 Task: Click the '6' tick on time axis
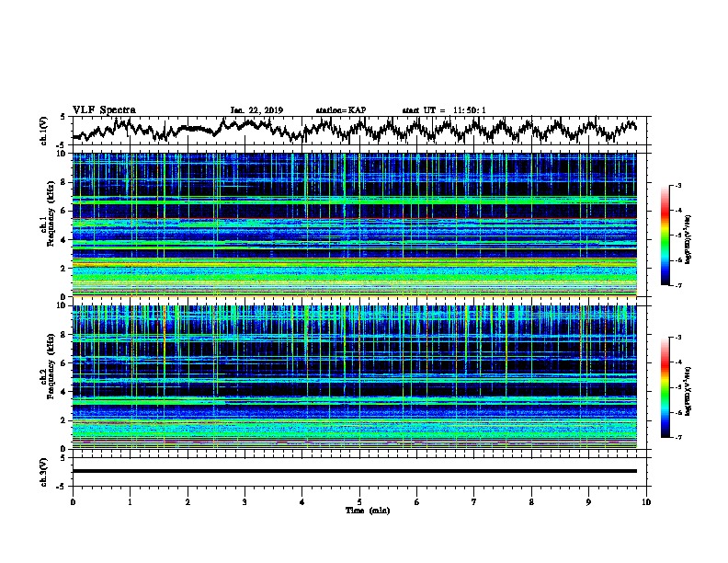point(417,502)
